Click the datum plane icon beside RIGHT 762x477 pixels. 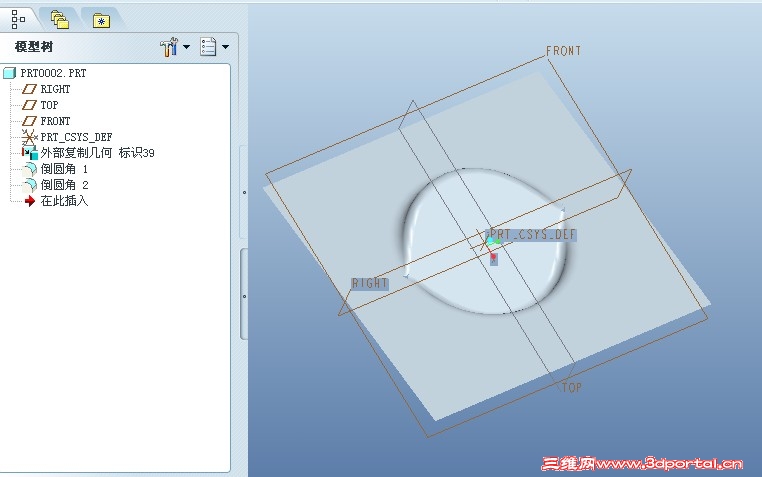pyautogui.click(x=30, y=89)
